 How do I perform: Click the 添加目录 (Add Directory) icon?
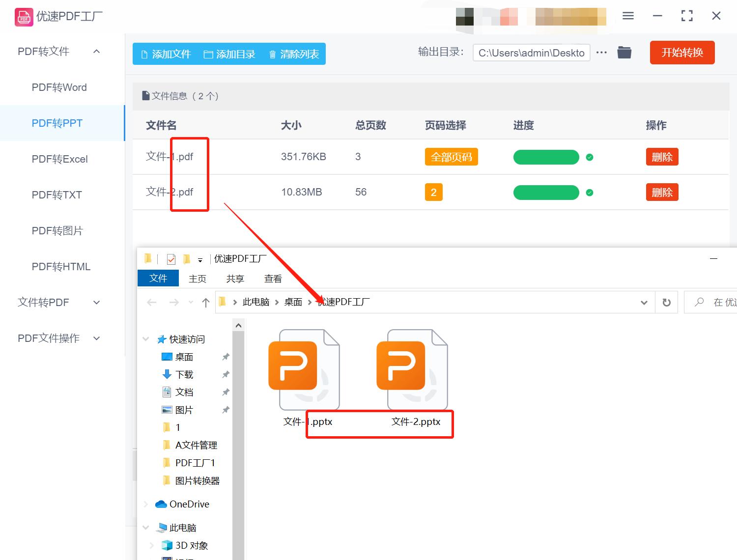coord(208,54)
